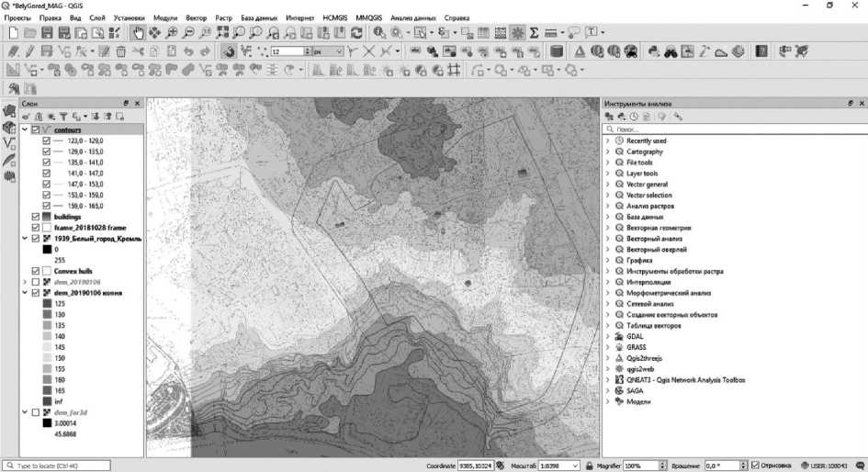
Task: Hide the Convex hulls layer
Action: point(36,271)
